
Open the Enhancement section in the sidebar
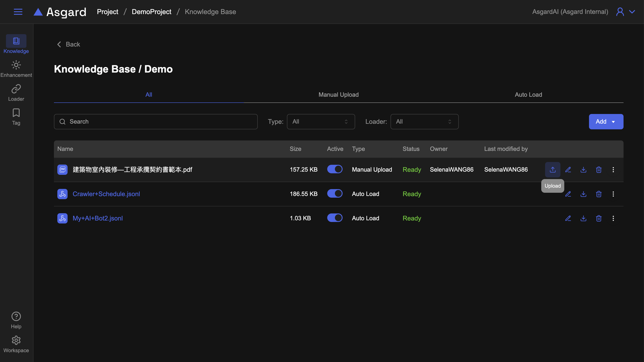point(16,69)
